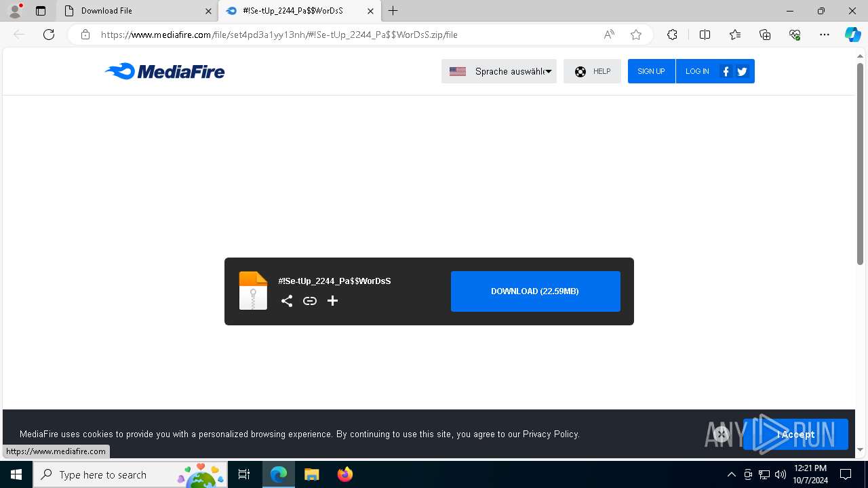Select the #!Se-tUp_2244 browser tab

[x=298, y=11]
